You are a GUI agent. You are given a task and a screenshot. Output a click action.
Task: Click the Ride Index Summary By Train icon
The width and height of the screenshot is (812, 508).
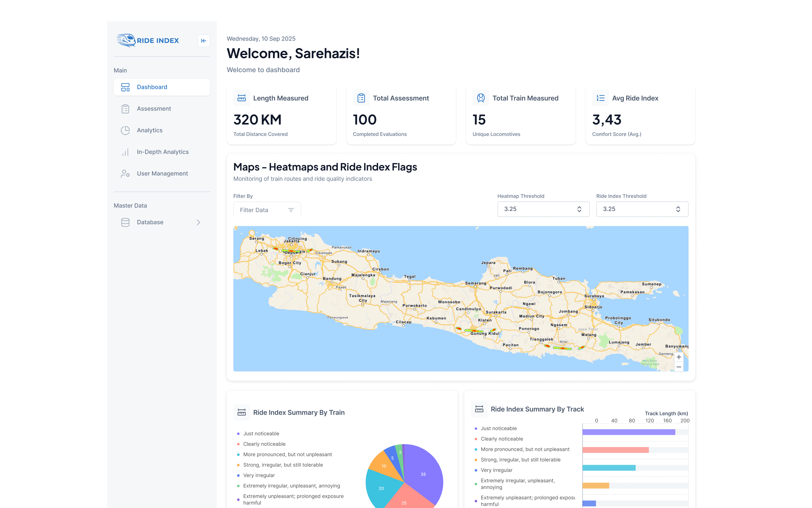click(242, 412)
